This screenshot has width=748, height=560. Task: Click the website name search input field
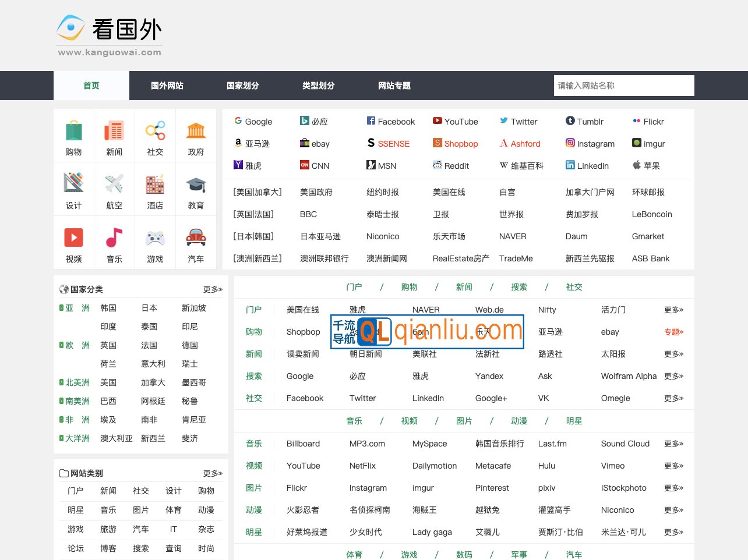[623, 86]
